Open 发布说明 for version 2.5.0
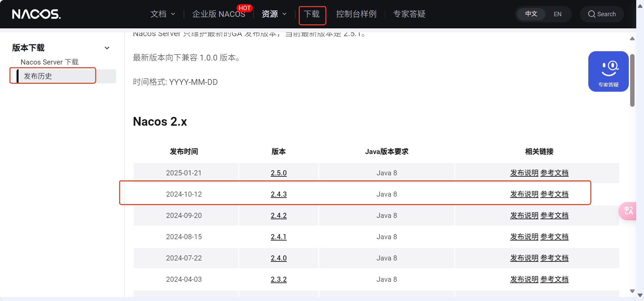The image size is (644, 301). 524,173
